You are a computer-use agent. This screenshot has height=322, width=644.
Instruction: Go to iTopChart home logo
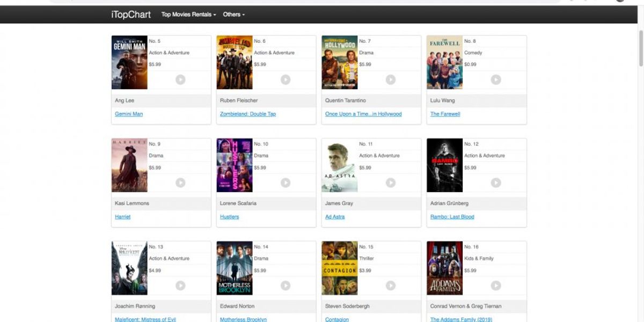pyautogui.click(x=131, y=14)
